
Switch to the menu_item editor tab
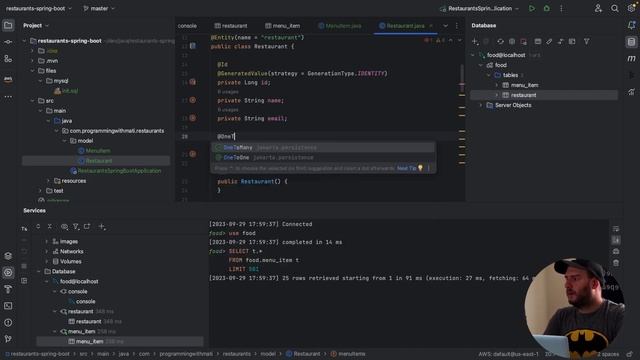pyautogui.click(x=282, y=26)
